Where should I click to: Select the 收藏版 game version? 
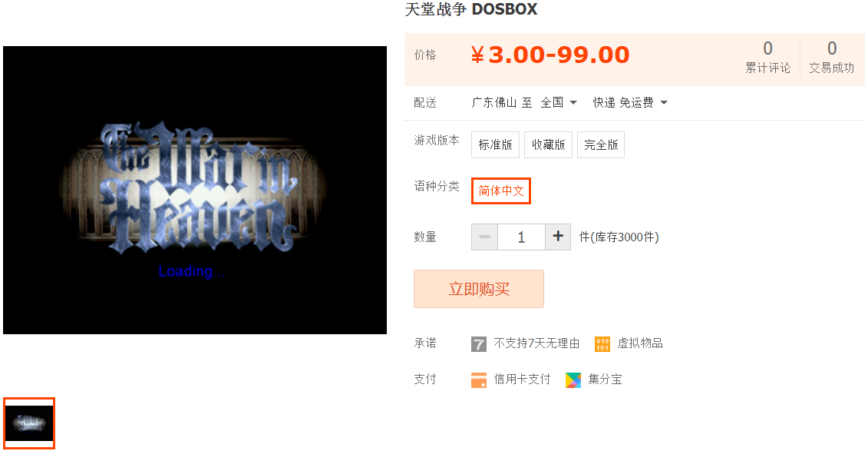point(548,144)
